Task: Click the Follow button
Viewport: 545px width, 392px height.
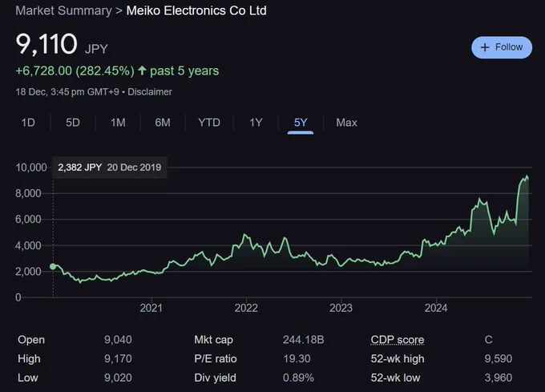Action: pos(502,47)
